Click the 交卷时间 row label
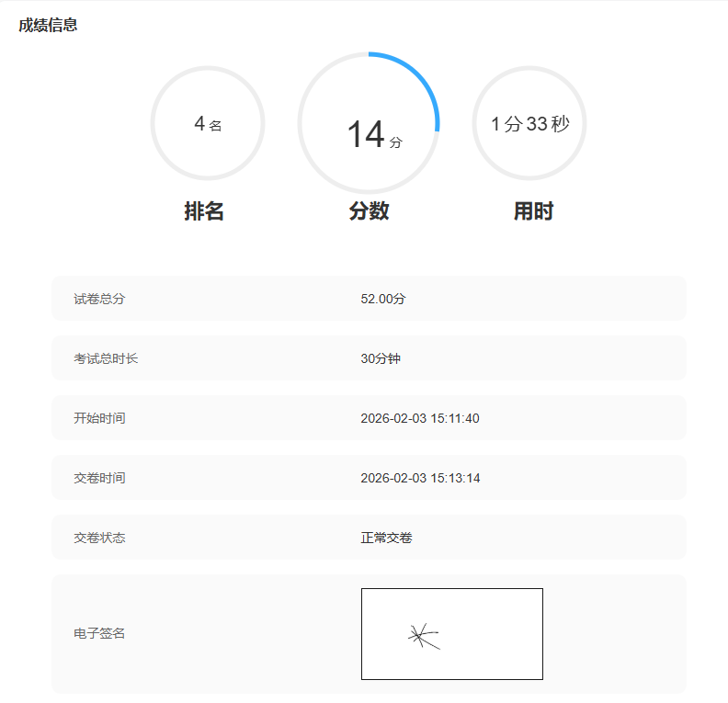The width and height of the screenshot is (728, 703). click(x=99, y=478)
